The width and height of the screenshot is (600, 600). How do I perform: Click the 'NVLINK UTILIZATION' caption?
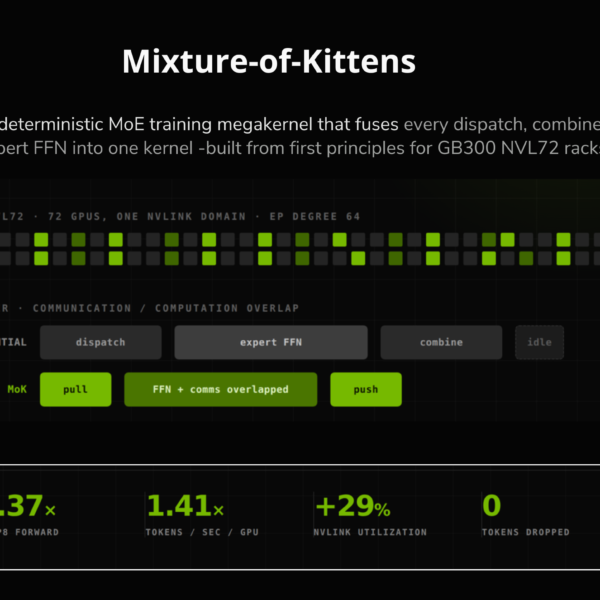point(370,532)
